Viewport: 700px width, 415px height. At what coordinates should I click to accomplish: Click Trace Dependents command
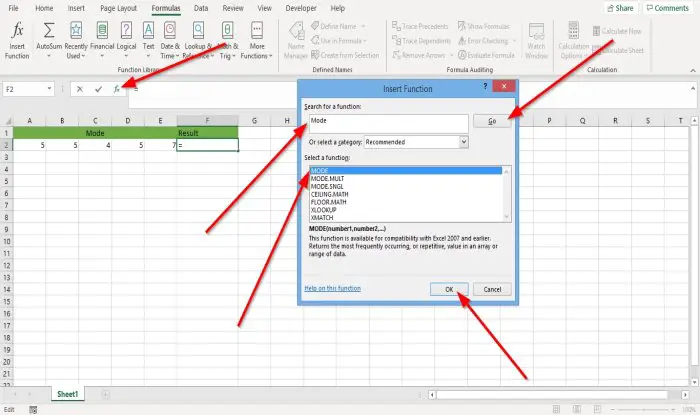pos(421,41)
